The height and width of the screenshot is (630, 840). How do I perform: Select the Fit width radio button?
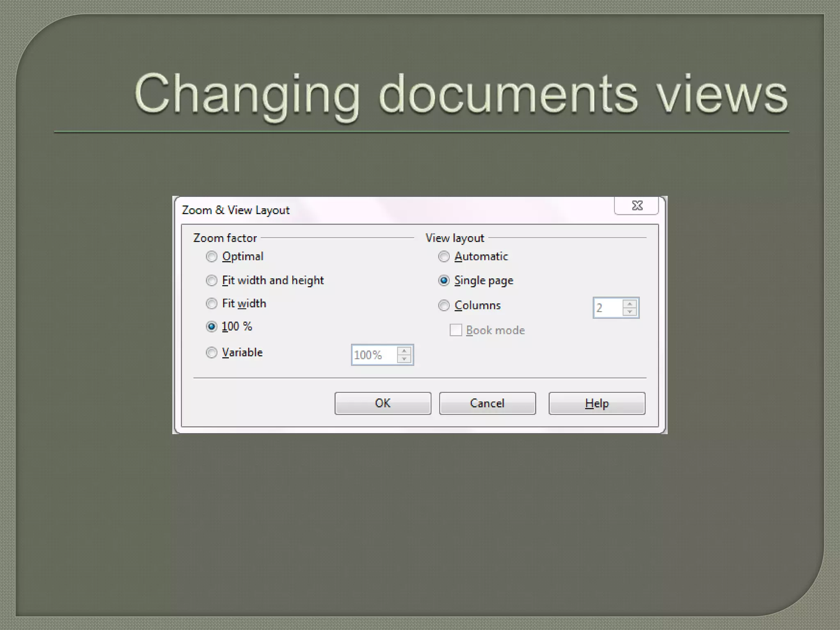(211, 304)
